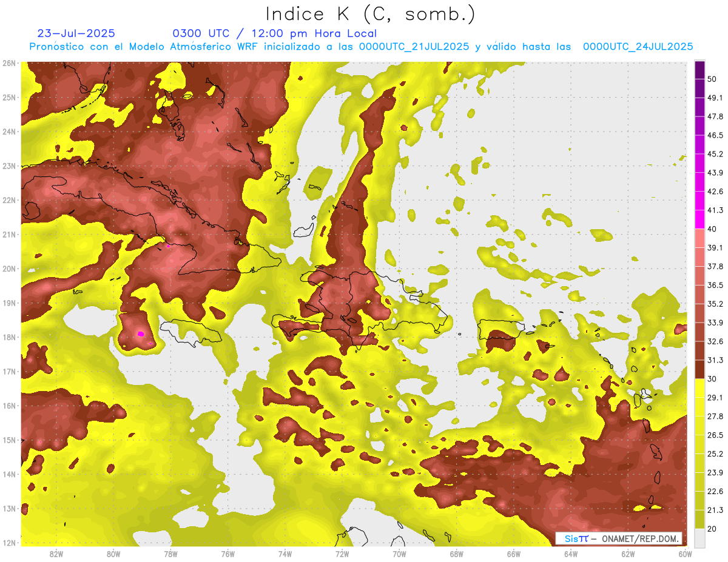Click the latitude axis label '26N'

[9, 63]
